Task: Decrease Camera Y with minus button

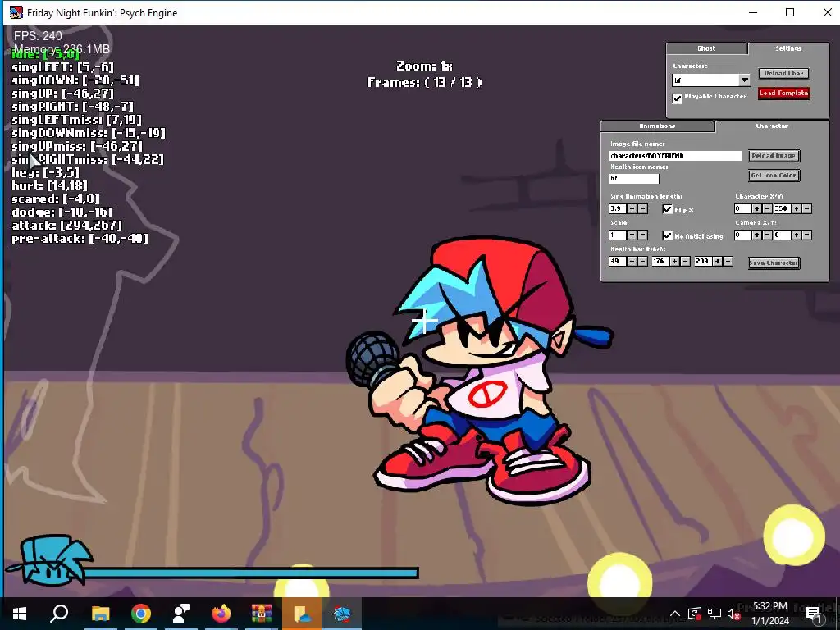Action: click(807, 235)
